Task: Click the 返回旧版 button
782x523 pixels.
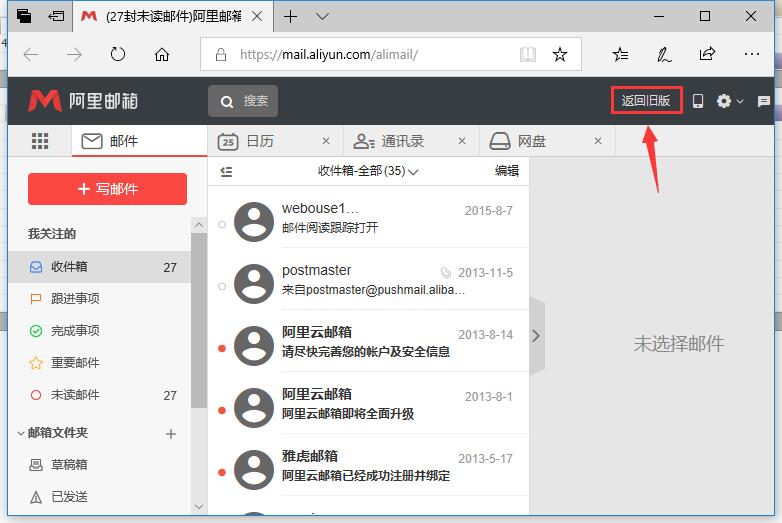Action: pos(646,101)
